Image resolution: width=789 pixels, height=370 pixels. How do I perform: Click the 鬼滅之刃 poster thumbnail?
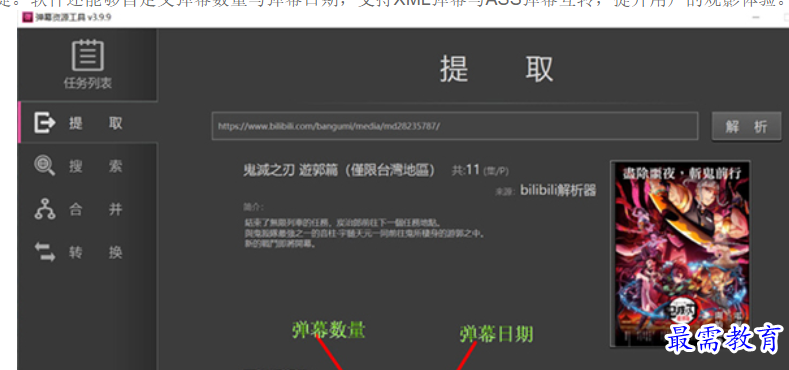[680, 253]
